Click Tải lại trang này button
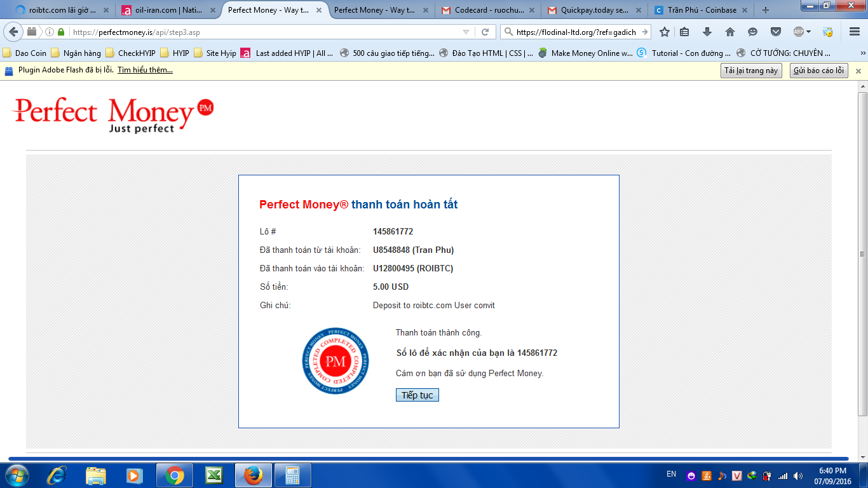The width and height of the screenshot is (868, 488). pos(751,71)
